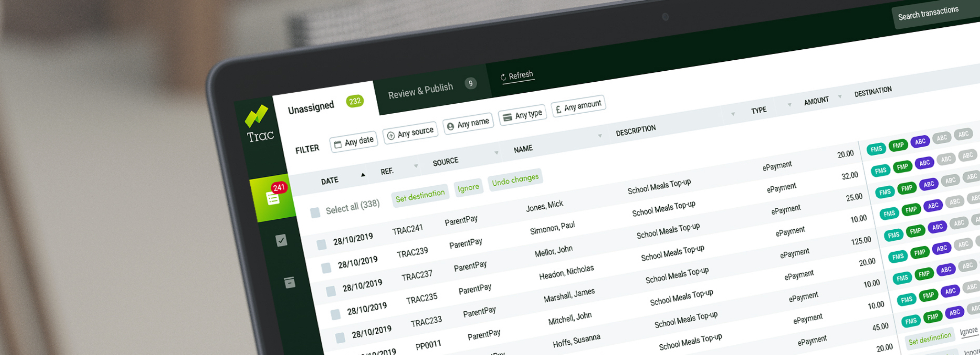Tick the checkbox for TRAC241 row
The width and height of the screenshot is (980, 355).
tap(321, 244)
